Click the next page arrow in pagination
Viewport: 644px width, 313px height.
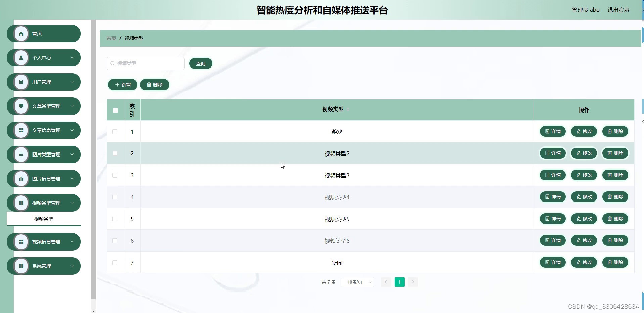click(413, 282)
